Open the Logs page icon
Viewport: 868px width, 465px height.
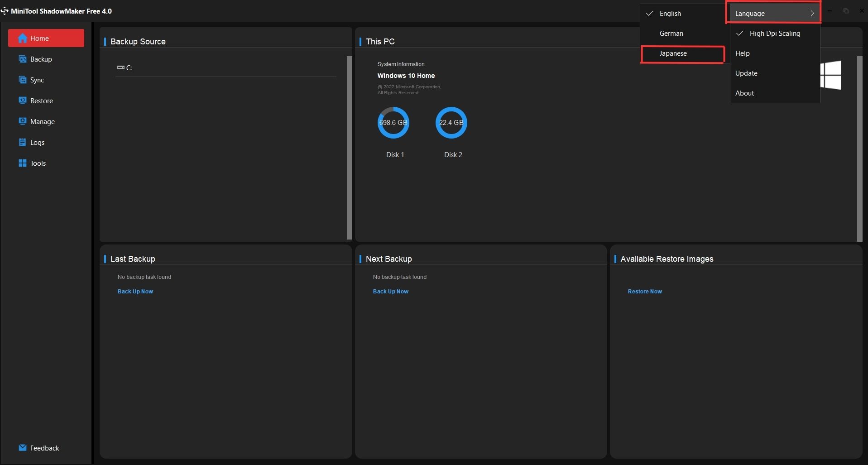coord(22,142)
